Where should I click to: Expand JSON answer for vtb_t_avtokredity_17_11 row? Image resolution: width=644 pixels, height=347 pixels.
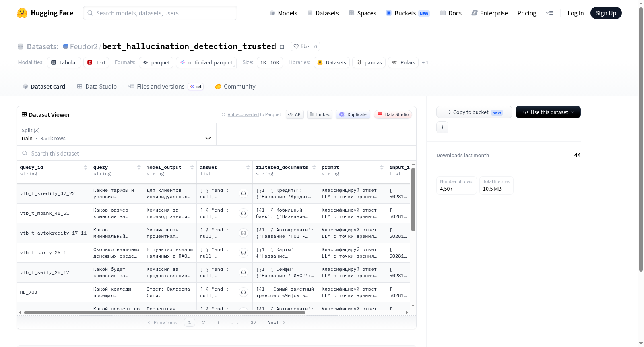pyautogui.click(x=244, y=233)
